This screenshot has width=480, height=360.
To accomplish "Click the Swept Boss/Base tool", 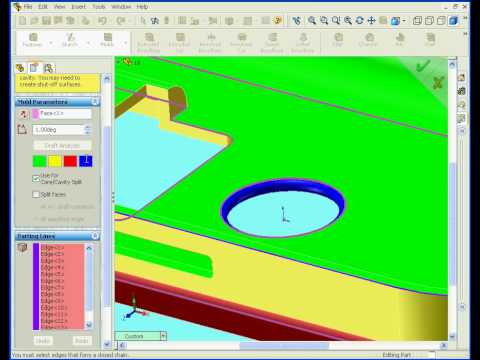I will click(x=272, y=43).
